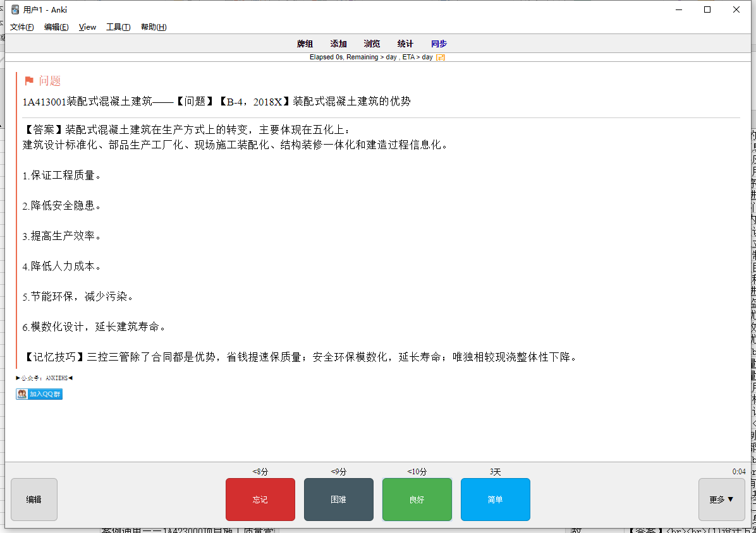Click the 问题 heading text

(x=50, y=81)
